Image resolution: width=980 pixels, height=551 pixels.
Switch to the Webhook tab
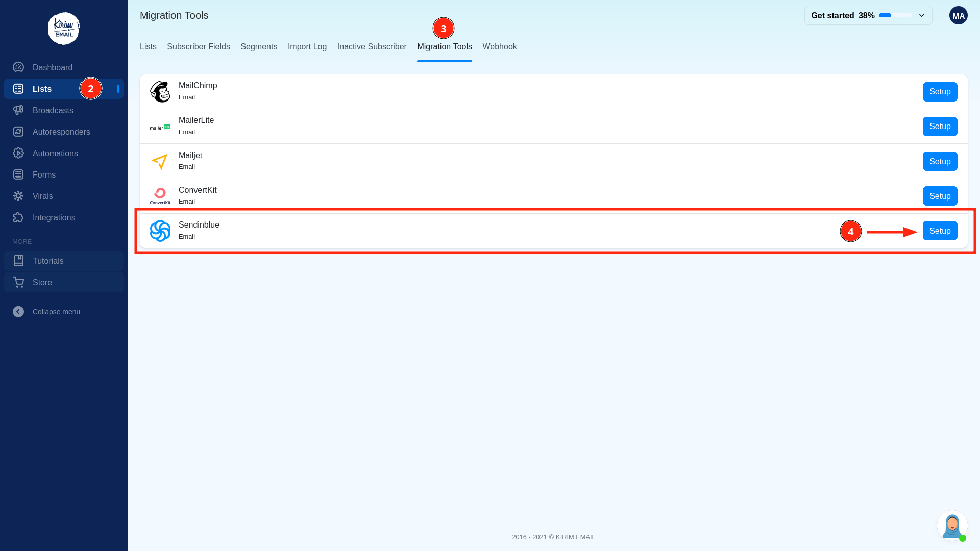click(x=499, y=46)
